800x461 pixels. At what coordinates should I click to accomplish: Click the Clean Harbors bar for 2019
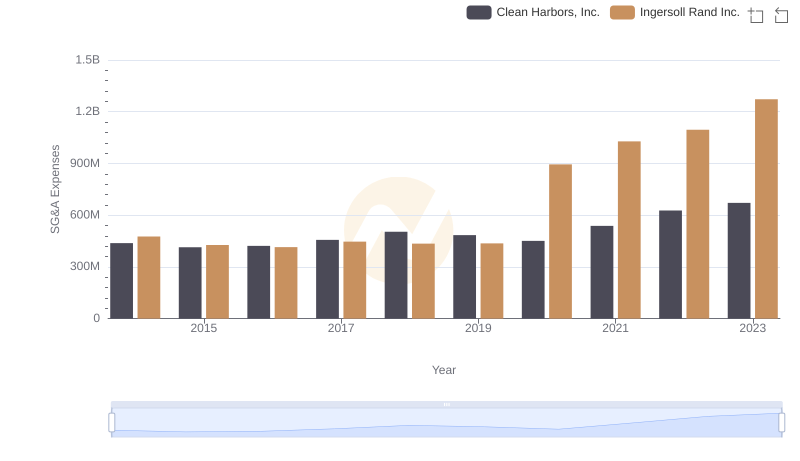click(464, 277)
